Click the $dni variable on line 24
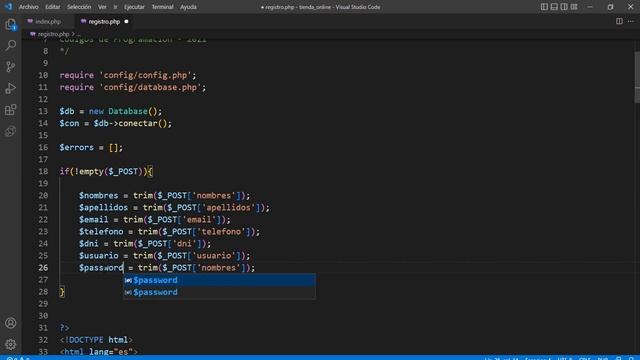 click(89, 244)
